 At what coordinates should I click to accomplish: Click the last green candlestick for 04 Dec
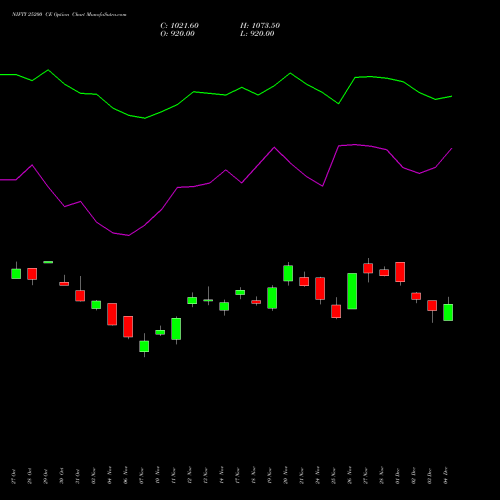coord(448,312)
